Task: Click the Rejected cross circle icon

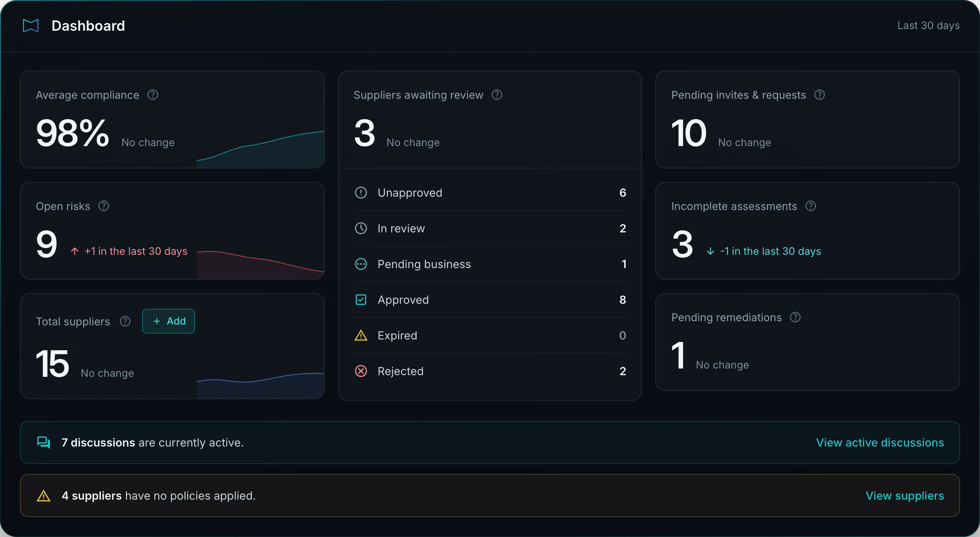Action: [x=361, y=371]
